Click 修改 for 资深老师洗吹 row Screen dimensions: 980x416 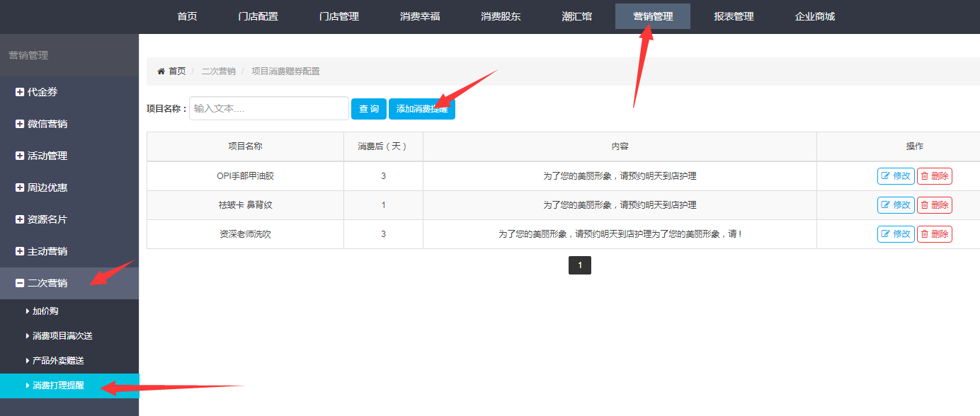896,234
